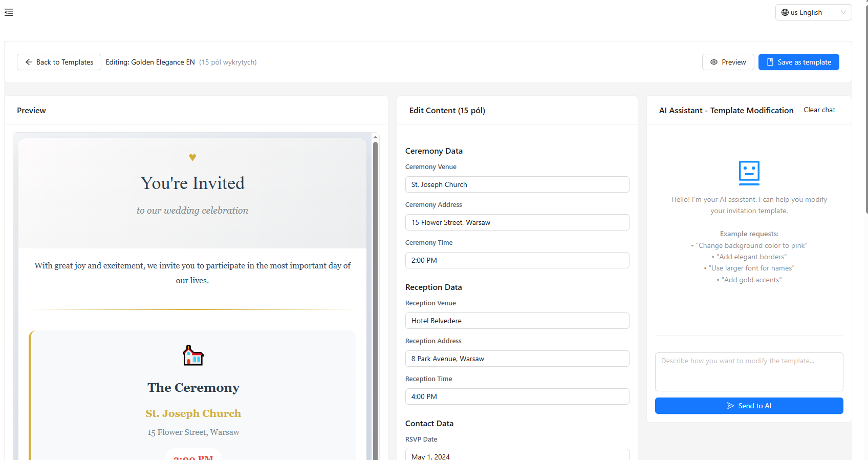Image resolution: width=868 pixels, height=460 pixels.
Task: Click Edit Content (15 pól) header
Action: 447,110
